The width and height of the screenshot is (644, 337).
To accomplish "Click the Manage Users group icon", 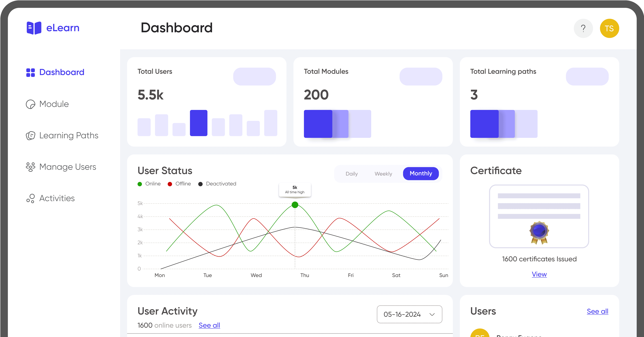I will pos(30,167).
